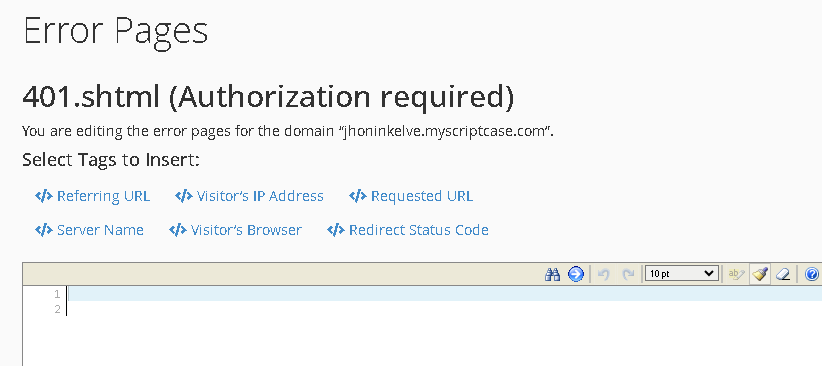
Task: Toggle the syntax highlight brush icon
Action: click(760, 274)
